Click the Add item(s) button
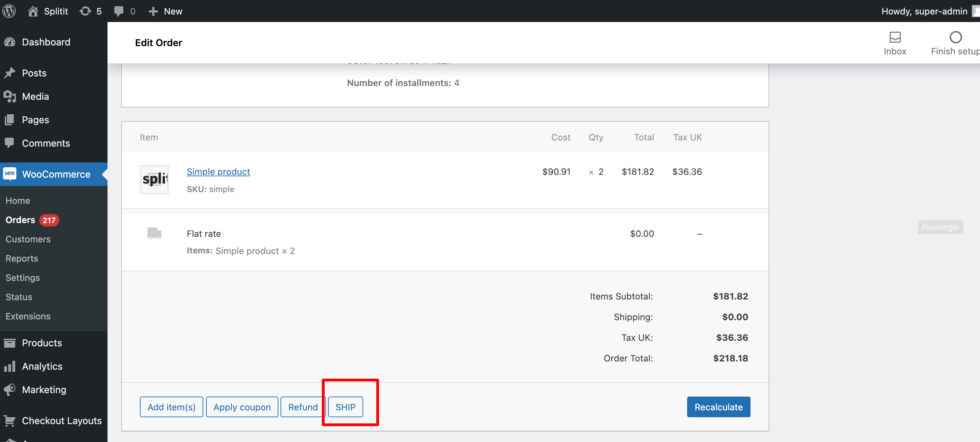Image resolution: width=980 pixels, height=442 pixels. tap(172, 407)
